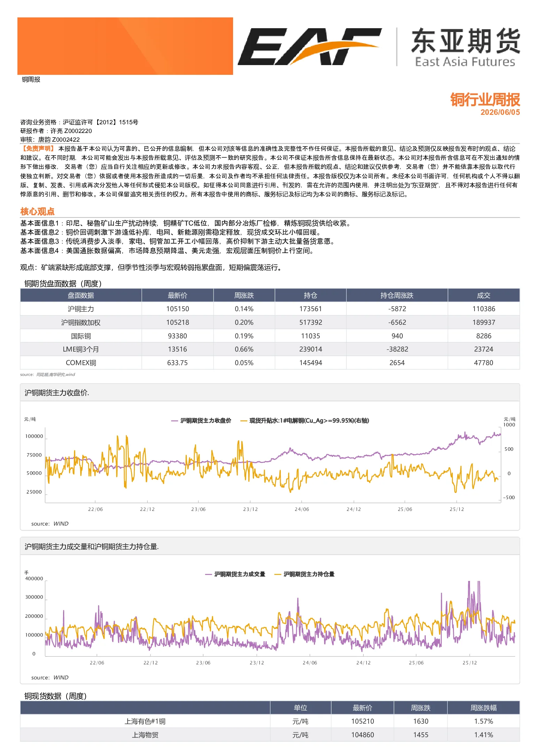Click the COMEX铜 volume 47780

click(x=484, y=363)
